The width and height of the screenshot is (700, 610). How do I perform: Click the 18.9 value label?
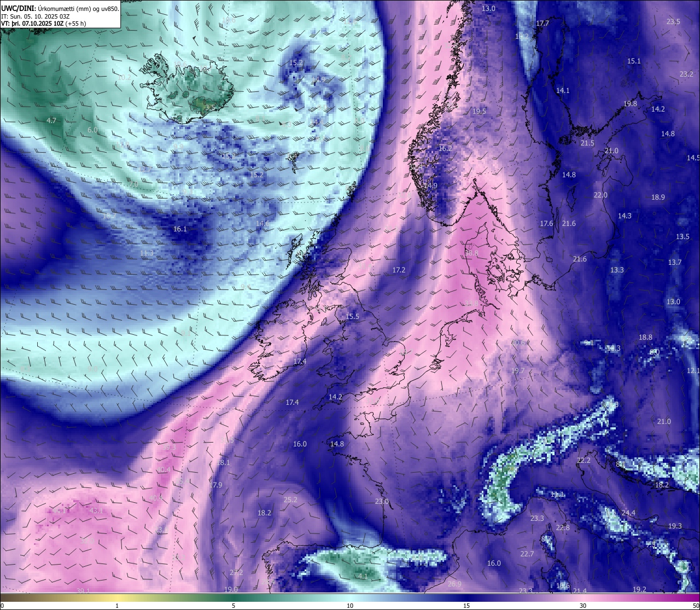(658, 197)
